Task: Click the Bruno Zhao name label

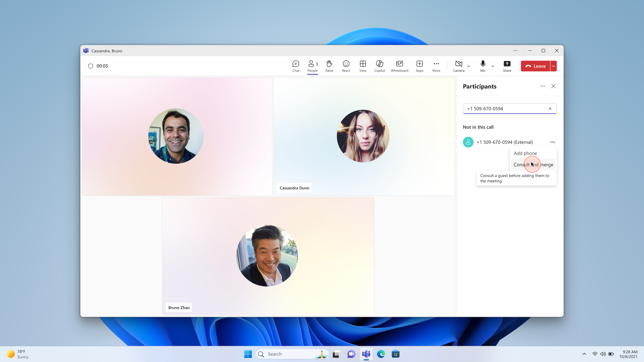Action: coord(179,308)
